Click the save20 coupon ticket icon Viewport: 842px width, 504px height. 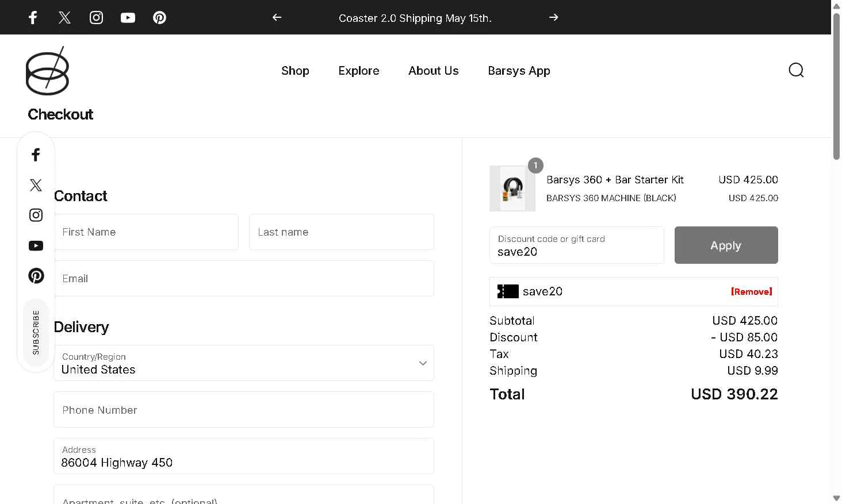(508, 291)
